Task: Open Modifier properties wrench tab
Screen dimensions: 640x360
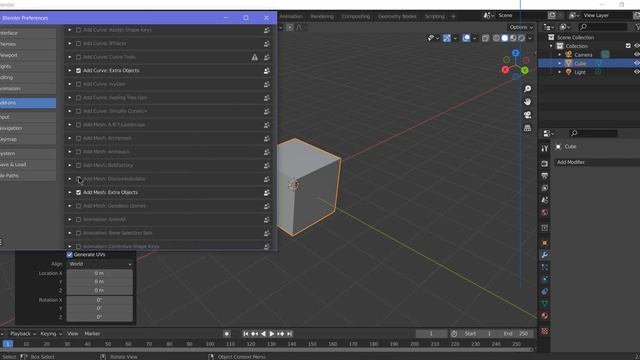Action: pos(544,255)
